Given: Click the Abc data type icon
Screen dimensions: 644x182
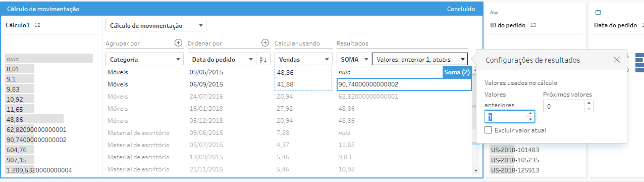Looking at the screenshot, I should coord(494,12).
